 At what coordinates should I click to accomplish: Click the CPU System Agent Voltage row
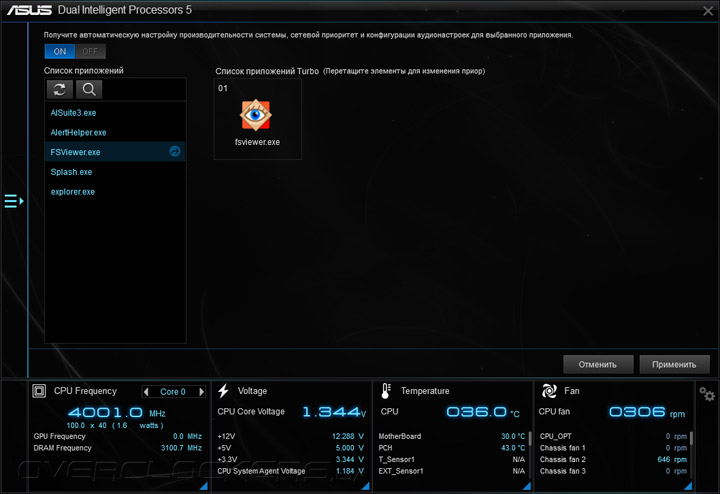click(x=291, y=471)
